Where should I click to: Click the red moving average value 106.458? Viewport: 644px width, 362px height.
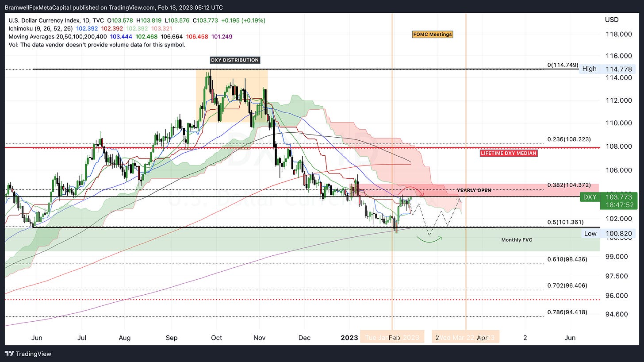click(196, 36)
